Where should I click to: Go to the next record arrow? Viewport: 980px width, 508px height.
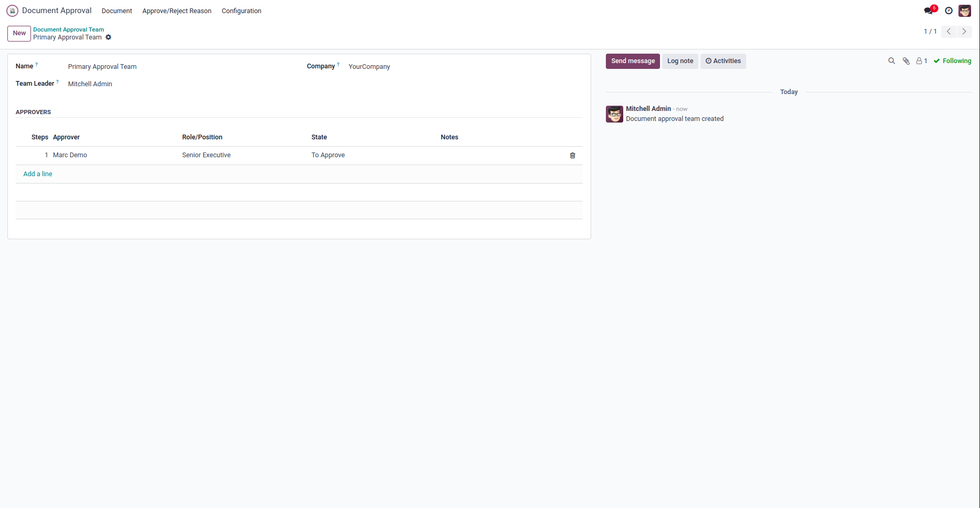coord(964,32)
